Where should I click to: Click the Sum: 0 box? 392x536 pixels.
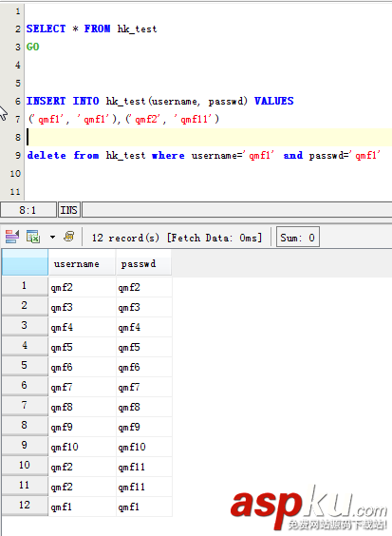tap(297, 237)
